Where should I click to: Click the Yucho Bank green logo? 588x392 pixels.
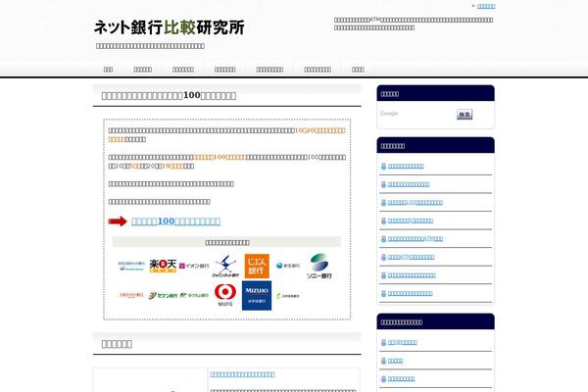(x=194, y=295)
